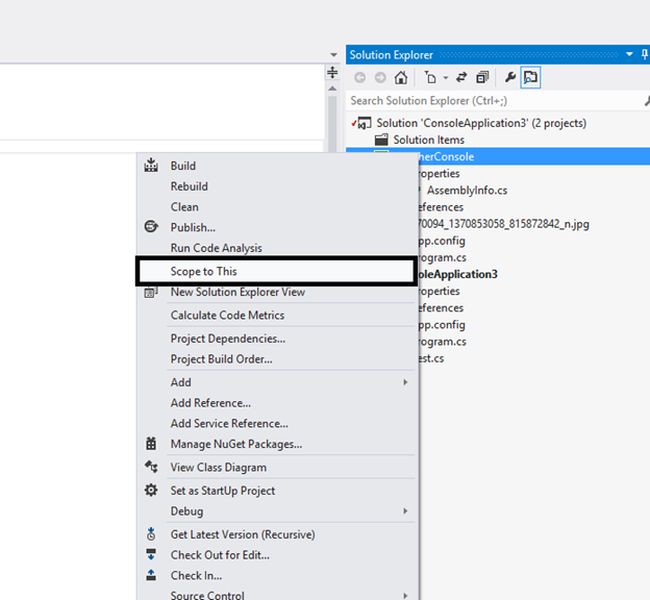Click the Check In icon
The width and height of the screenshot is (650, 600).
[151, 575]
